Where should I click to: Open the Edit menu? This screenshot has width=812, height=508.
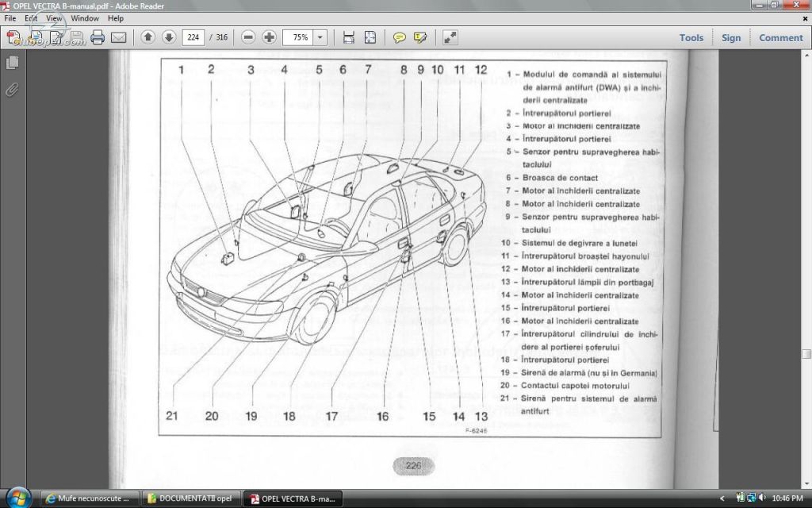(31, 18)
